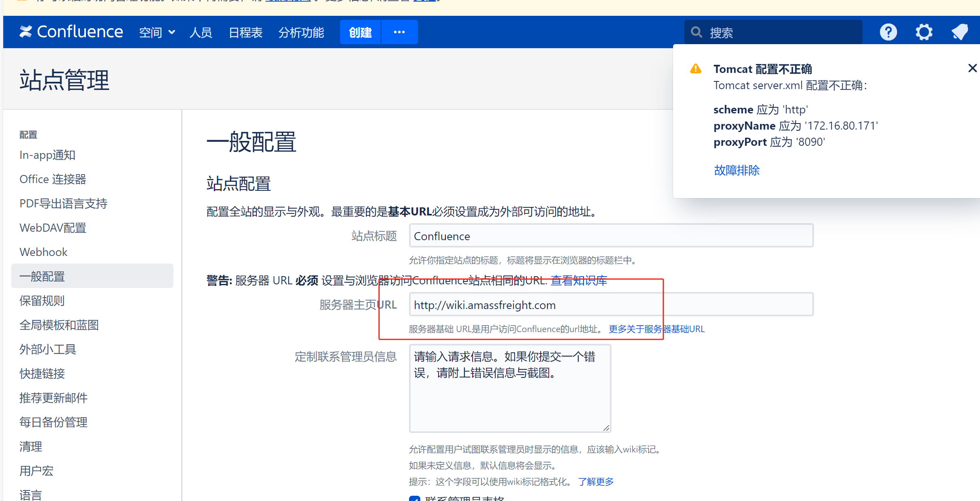This screenshot has height=501, width=980.
Task: Open the 日程表 menu item
Action: coord(245,32)
